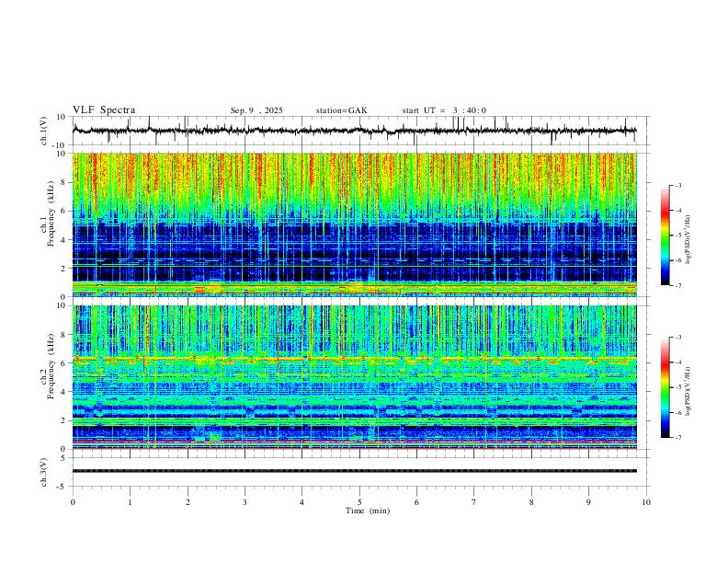Click time axis tick label "1"
The height and width of the screenshot is (563, 728).
pos(130,502)
